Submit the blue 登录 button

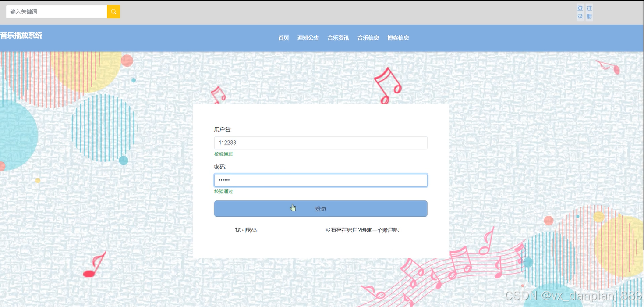coord(321,209)
